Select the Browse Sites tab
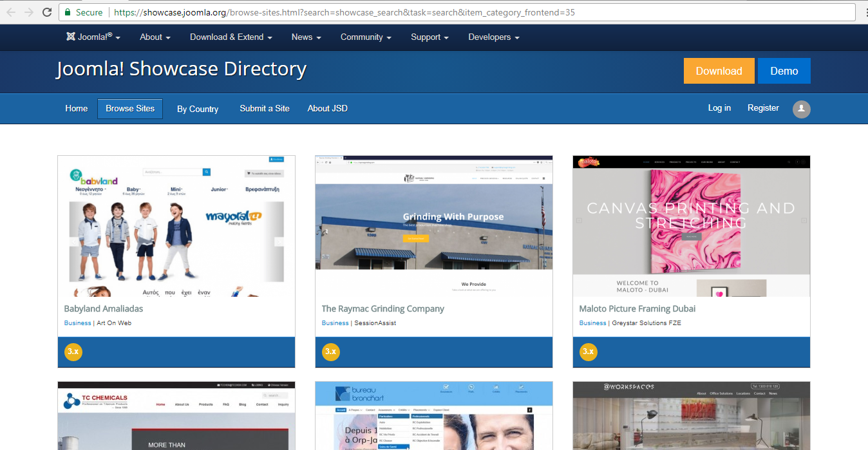 coord(130,109)
